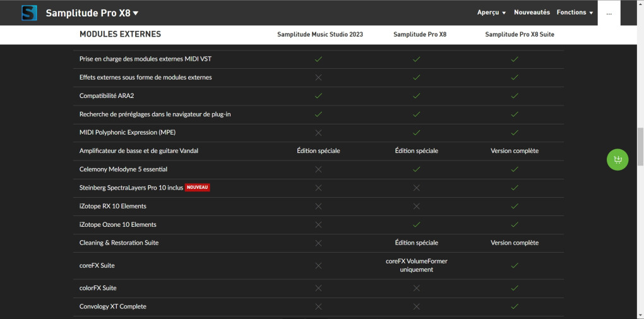Viewport: 644px width, 319px height.
Task: Click the page vertical scrollbar thumb
Action: click(x=640, y=145)
